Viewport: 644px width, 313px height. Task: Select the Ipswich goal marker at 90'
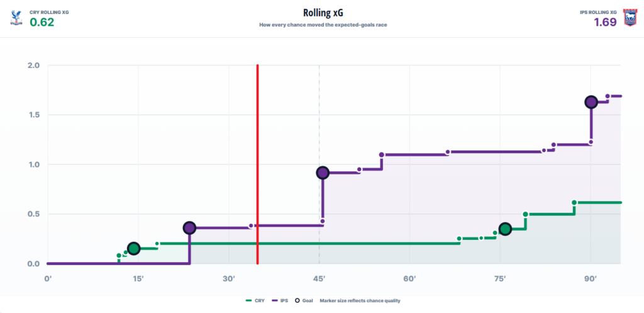coord(591,102)
